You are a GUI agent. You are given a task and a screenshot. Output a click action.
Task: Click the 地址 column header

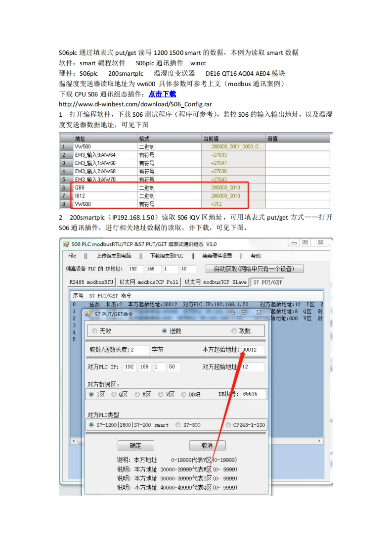tap(105, 139)
